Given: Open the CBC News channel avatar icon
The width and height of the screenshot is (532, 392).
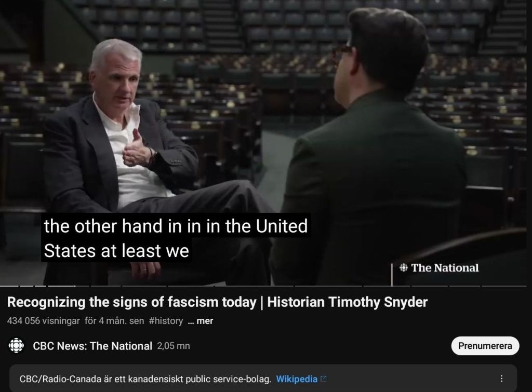Looking at the screenshot, I should [16, 346].
